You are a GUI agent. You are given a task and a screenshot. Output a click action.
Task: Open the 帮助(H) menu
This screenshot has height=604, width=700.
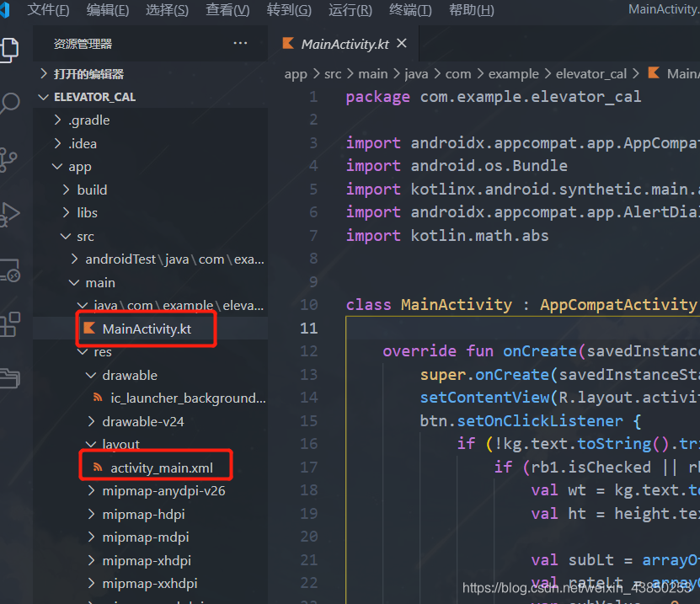(472, 10)
